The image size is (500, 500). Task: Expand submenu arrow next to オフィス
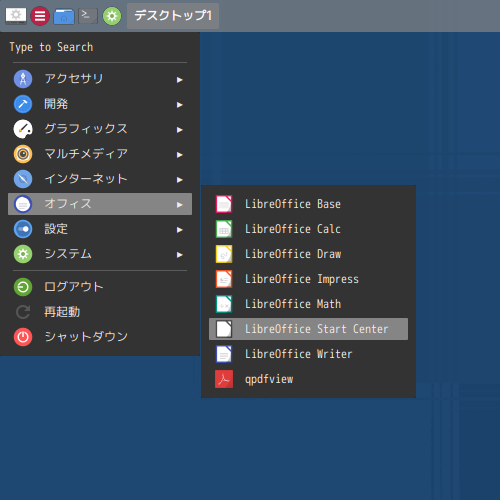(180, 205)
